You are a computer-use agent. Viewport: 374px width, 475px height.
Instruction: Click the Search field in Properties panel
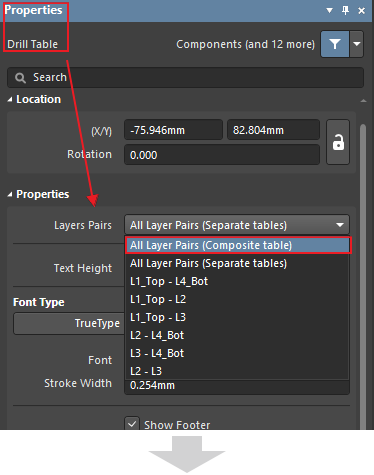185,78
